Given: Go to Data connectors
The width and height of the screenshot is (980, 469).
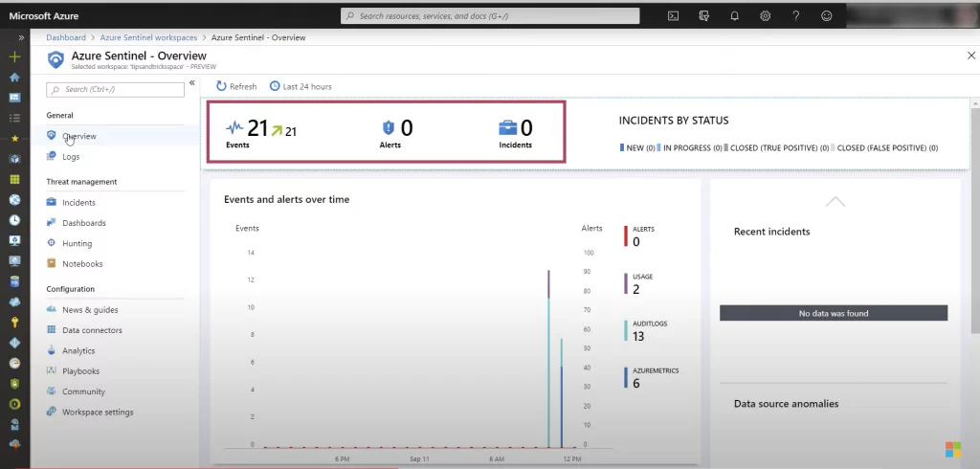Looking at the screenshot, I should coord(92,330).
